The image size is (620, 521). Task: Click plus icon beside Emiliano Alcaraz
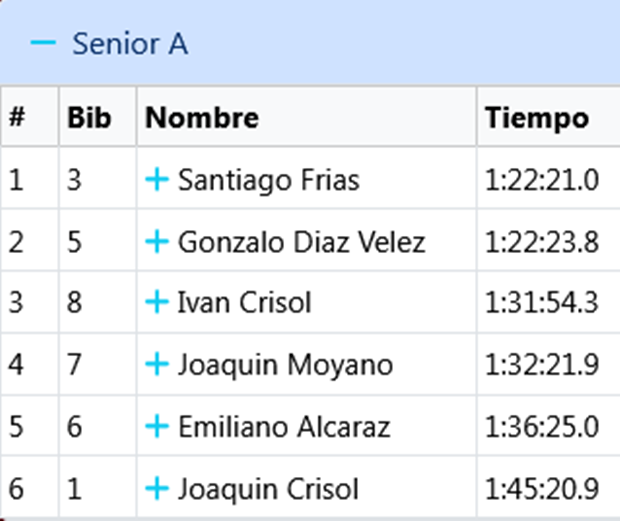[x=156, y=427]
